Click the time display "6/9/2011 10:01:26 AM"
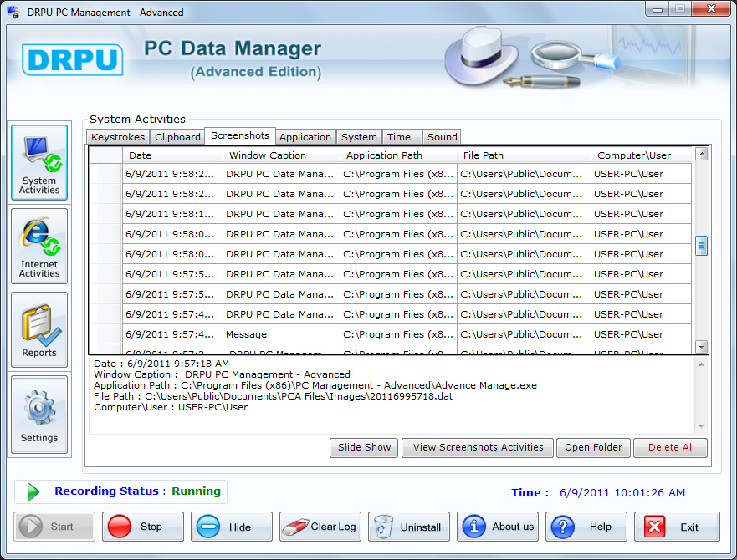This screenshot has height=560, width=737. click(622, 493)
